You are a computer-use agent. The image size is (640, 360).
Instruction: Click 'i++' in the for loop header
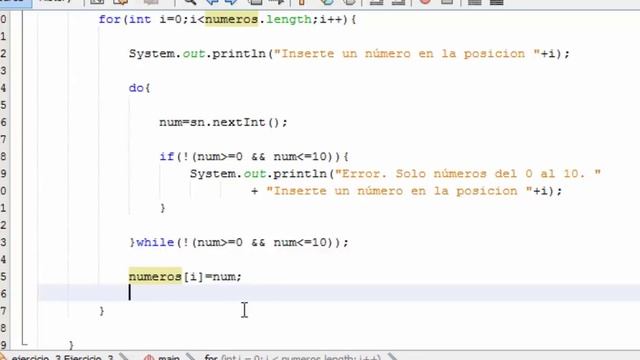tap(330, 20)
